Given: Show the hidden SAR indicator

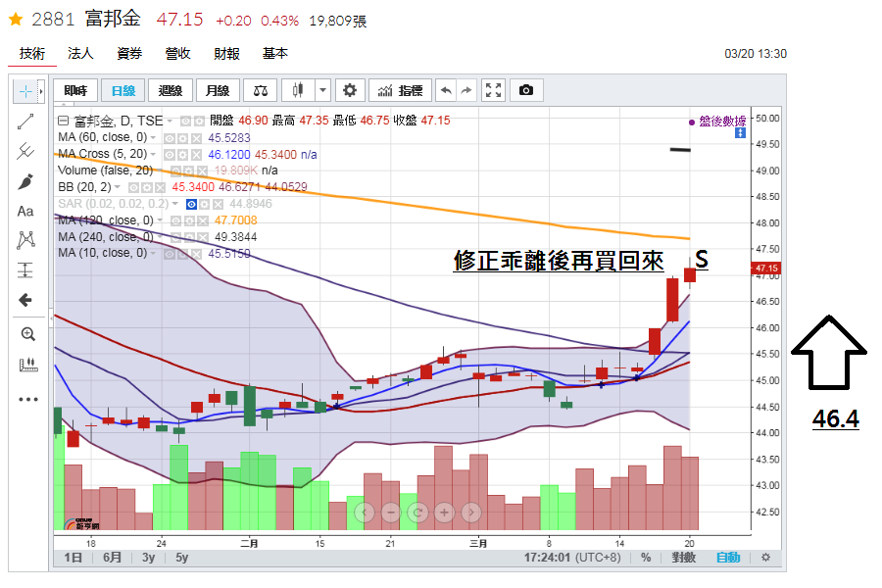Looking at the screenshot, I should click(x=191, y=204).
